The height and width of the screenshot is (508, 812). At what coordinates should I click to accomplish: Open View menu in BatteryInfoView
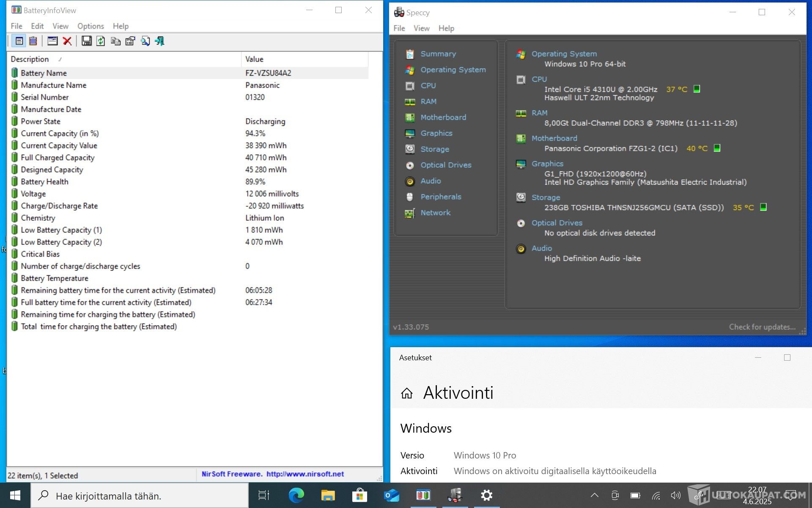click(x=60, y=26)
